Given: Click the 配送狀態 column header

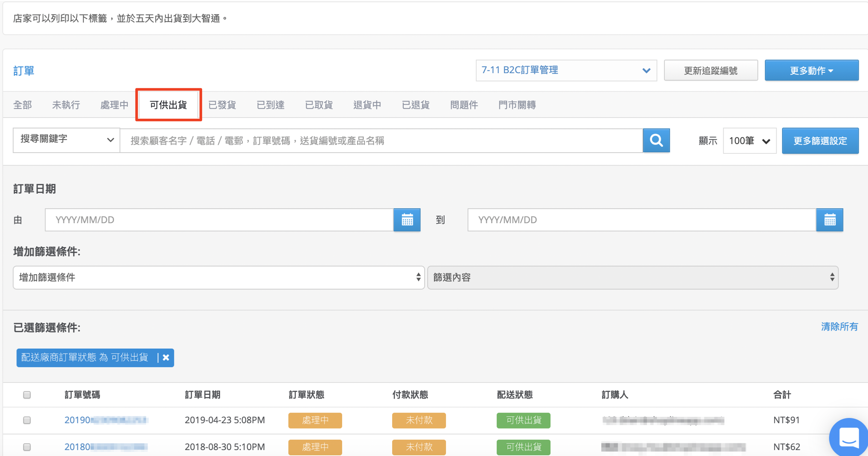Looking at the screenshot, I should tap(515, 395).
